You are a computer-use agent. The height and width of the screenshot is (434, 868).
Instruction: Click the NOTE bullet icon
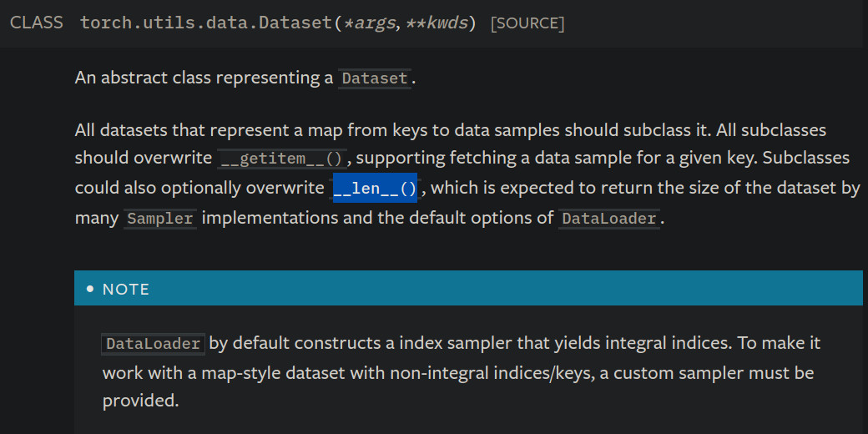90,290
